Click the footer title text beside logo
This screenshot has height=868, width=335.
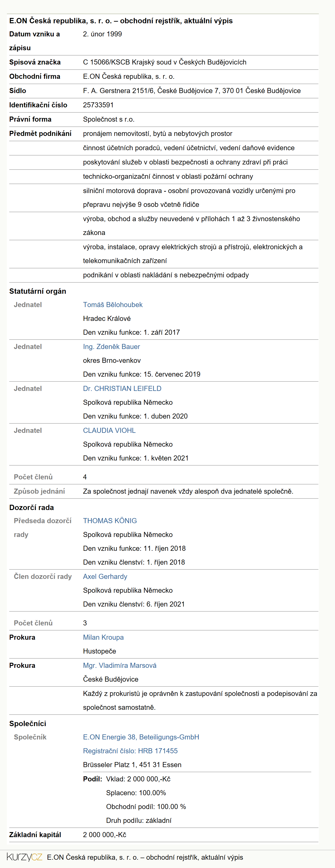click(145, 857)
